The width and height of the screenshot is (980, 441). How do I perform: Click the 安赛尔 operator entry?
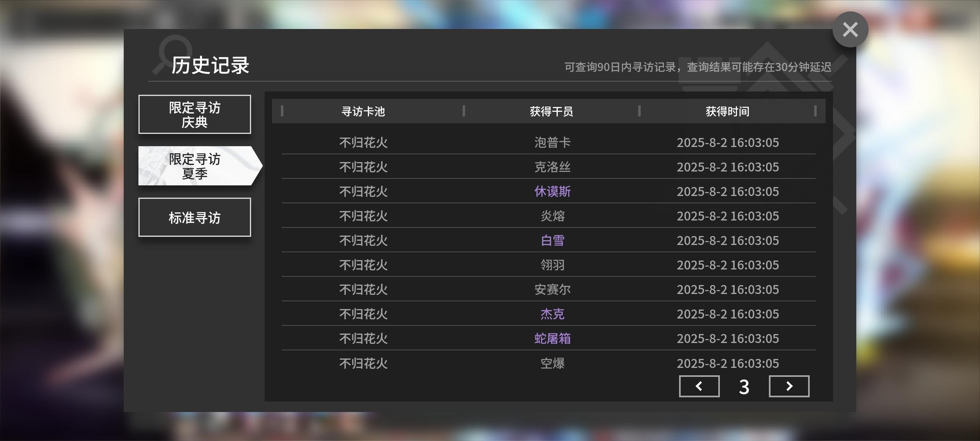point(552,289)
